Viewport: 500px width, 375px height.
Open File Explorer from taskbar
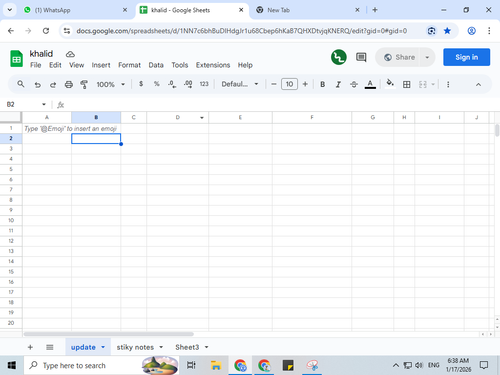216,365
